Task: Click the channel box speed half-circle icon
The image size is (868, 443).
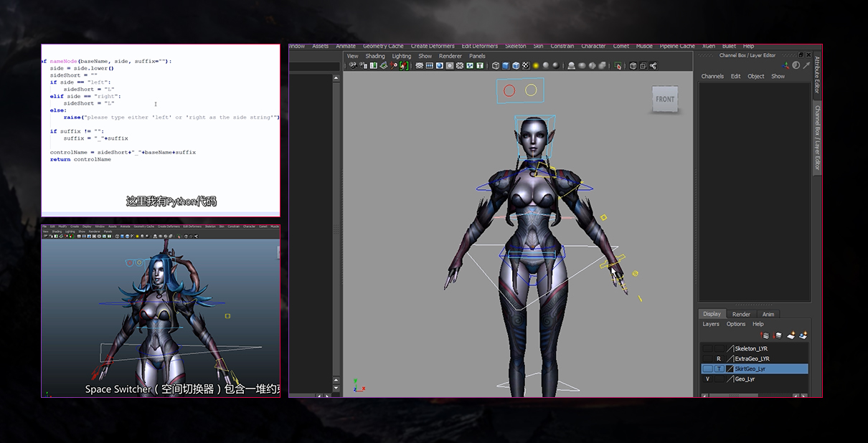Action: click(x=796, y=65)
